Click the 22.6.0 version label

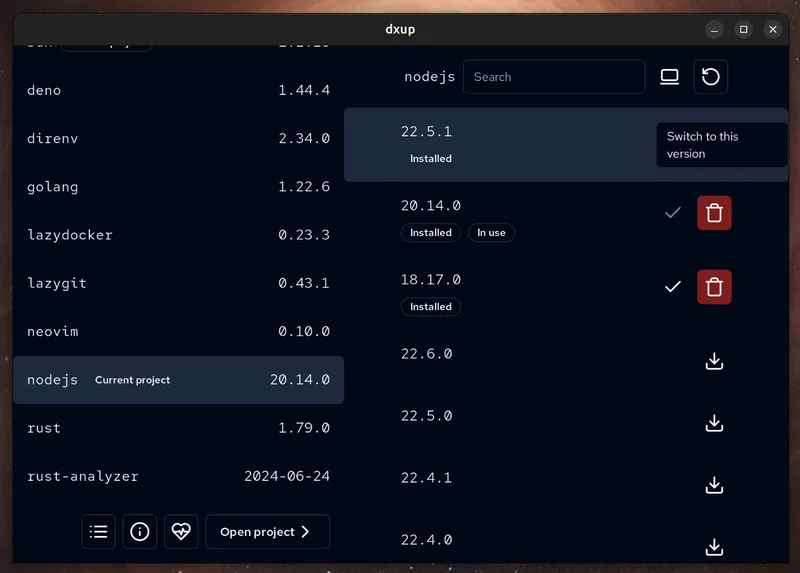[427, 354]
